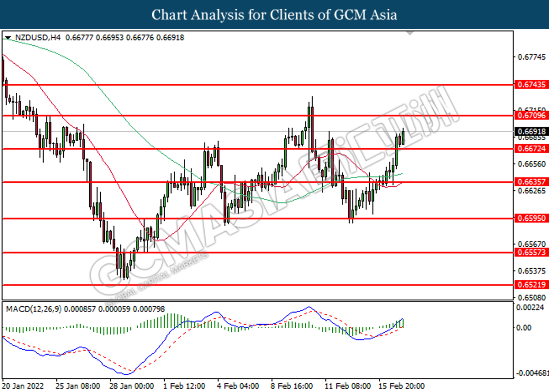Click the 0.66724 red price label

point(531,149)
